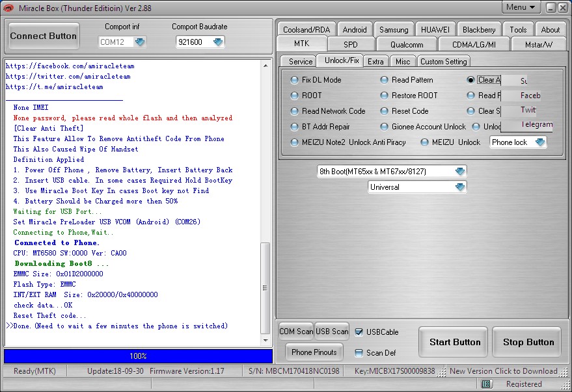Click the log panel scrollbar thumb

266,288
